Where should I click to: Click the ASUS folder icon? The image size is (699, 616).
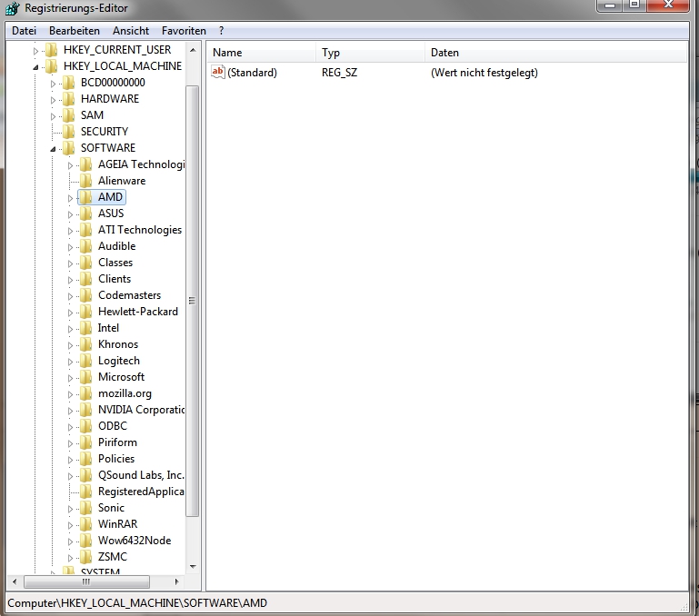(x=86, y=214)
